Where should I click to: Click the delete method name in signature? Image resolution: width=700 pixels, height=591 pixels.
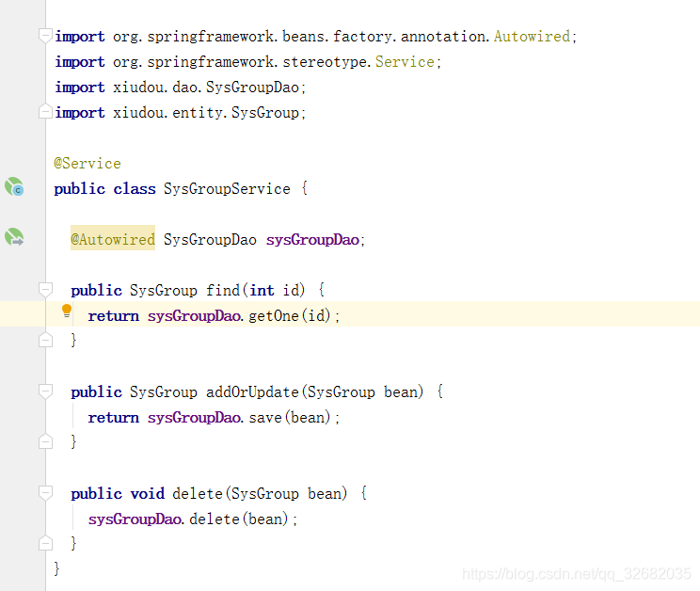(x=198, y=494)
